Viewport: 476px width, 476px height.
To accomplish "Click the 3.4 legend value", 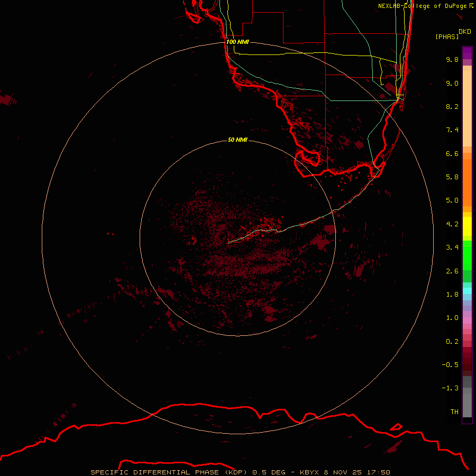I will tap(452, 248).
